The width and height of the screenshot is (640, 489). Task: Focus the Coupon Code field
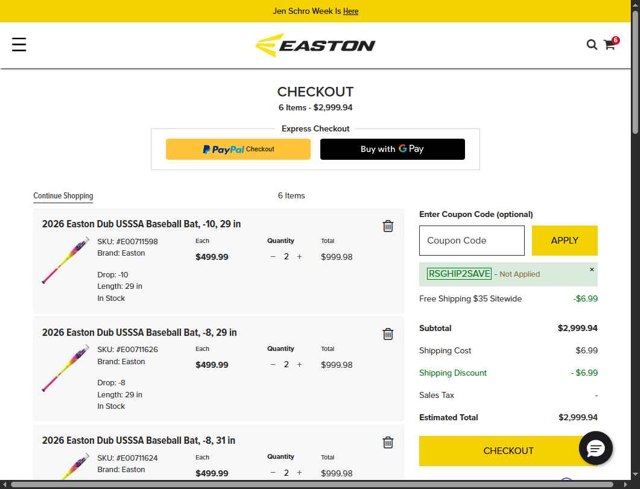click(x=472, y=240)
